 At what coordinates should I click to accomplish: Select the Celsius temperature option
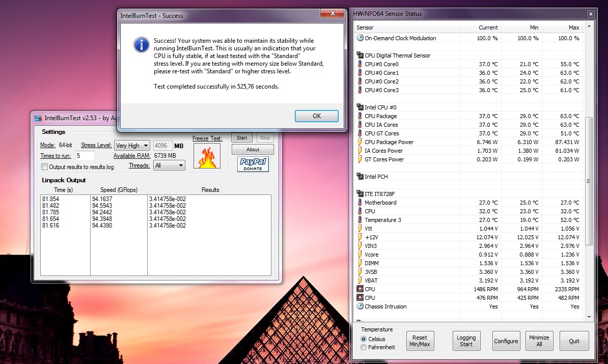tap(364, 339)
